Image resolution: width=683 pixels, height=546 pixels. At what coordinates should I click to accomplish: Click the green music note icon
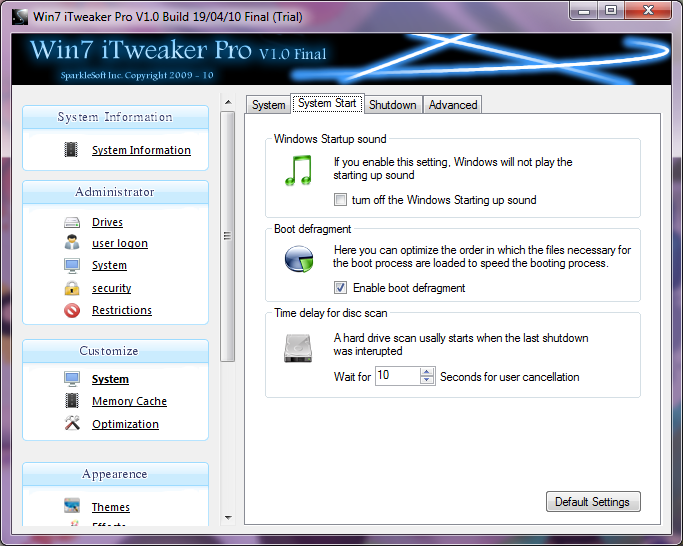pos(298,170)
